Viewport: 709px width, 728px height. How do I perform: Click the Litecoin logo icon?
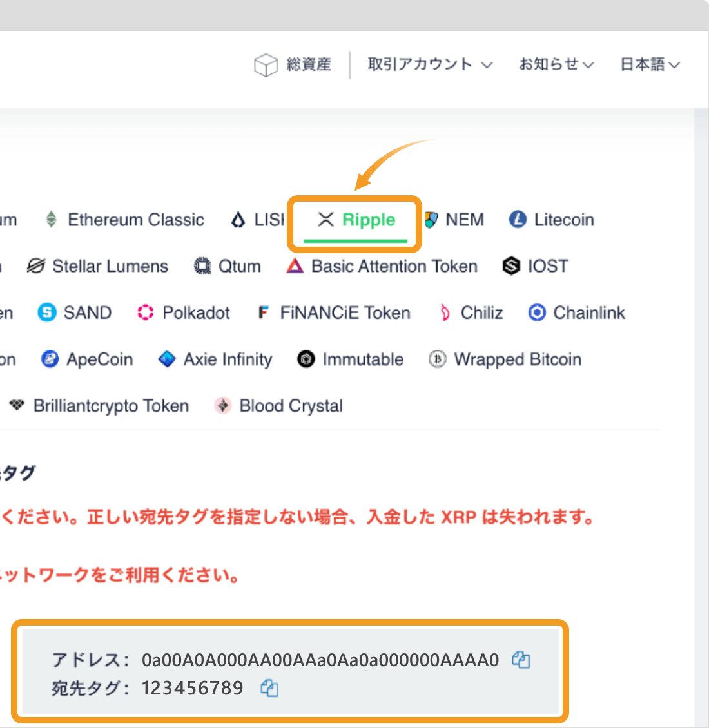coord(518,219)
